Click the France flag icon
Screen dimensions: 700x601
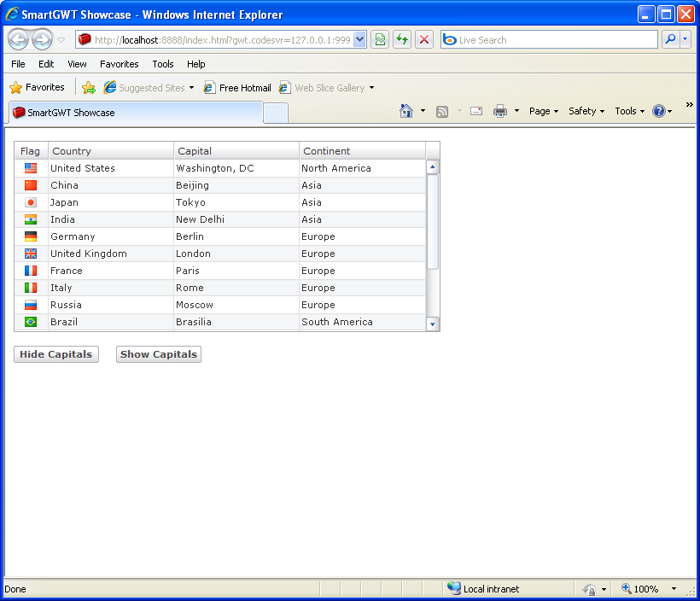(x=31, y=271)
